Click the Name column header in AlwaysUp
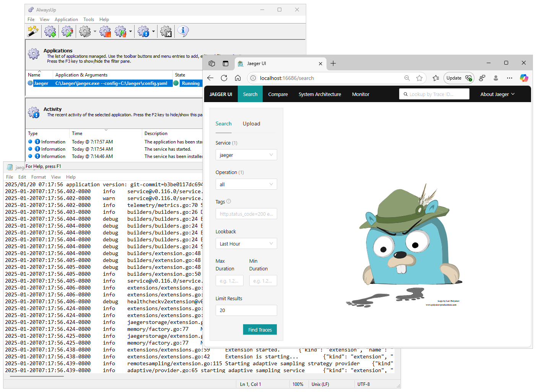 pyautogui.click(x=39, y=75)
